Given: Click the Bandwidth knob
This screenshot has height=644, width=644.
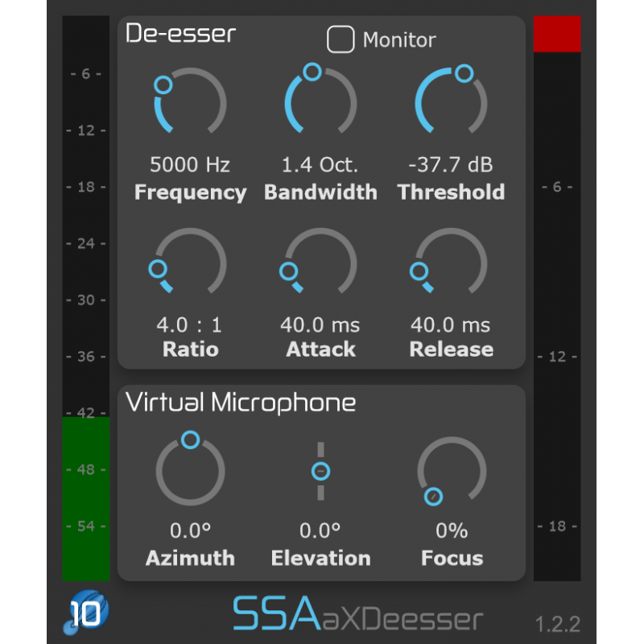Looking at the screenshot, I should (321, 103).
